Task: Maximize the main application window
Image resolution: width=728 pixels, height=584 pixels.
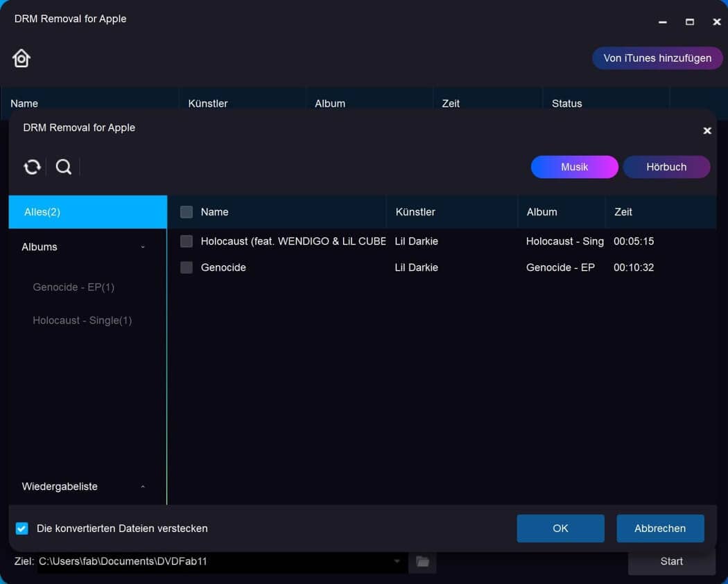Action: 690,21
